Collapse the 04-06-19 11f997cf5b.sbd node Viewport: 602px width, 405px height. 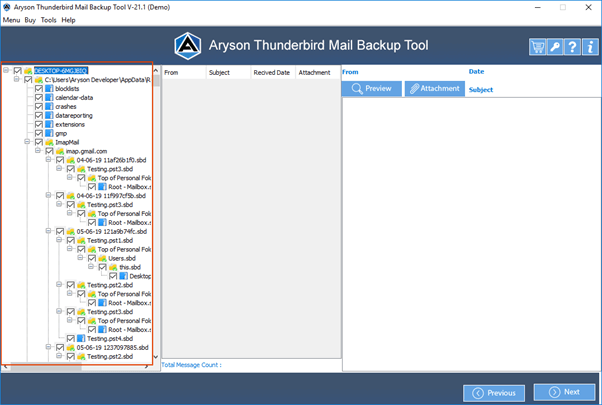coord(48,195)
